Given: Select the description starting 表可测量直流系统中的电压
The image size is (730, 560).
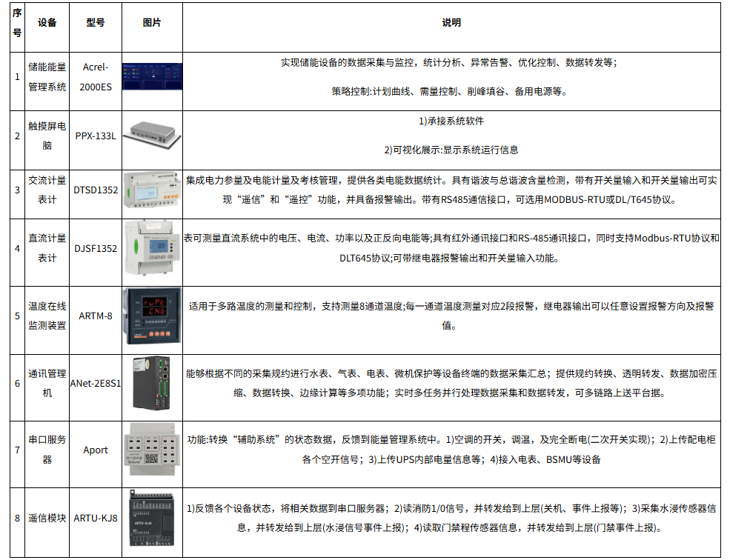Looking at the screenshot, I should 451,248.
